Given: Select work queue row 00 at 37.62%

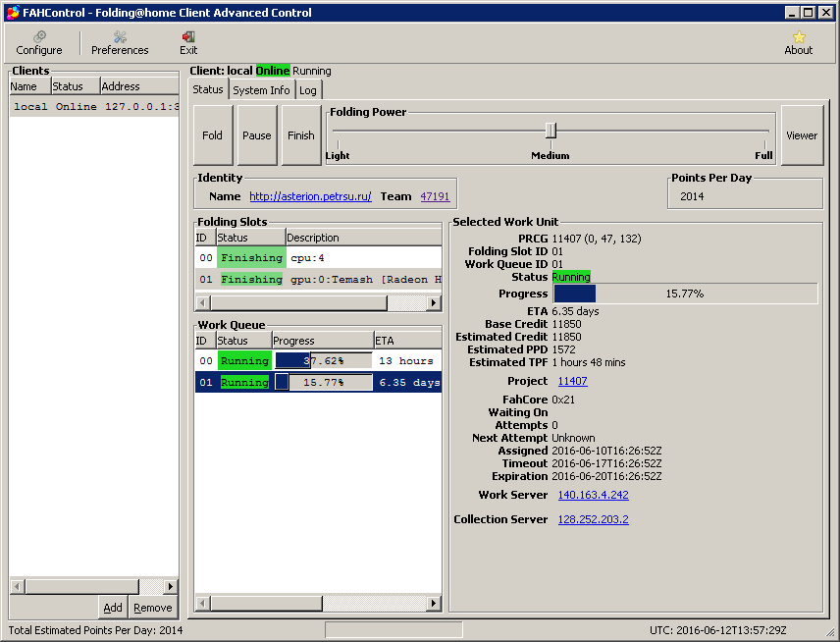Looking at the screenshot, I should click(x=318, y=360).
